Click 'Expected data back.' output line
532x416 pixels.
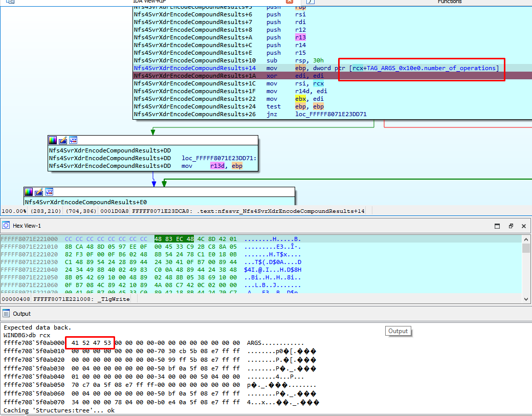[x=37, y=327]
